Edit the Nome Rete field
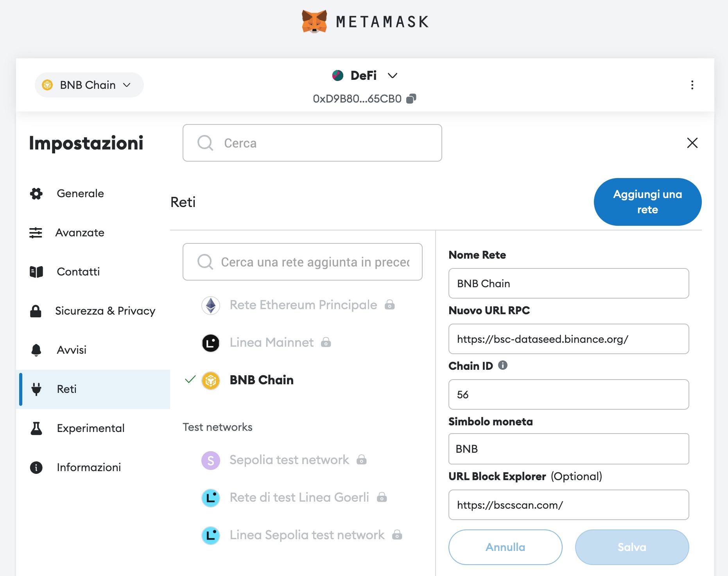This screenshot has width=728, height=576. (x=568, y=283)
